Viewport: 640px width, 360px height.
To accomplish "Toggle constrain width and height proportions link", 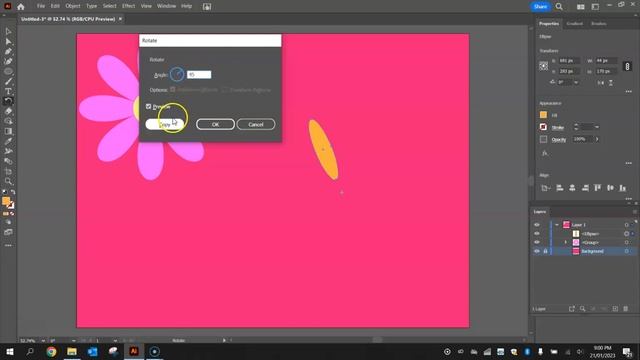I will [x=627, y=66].
